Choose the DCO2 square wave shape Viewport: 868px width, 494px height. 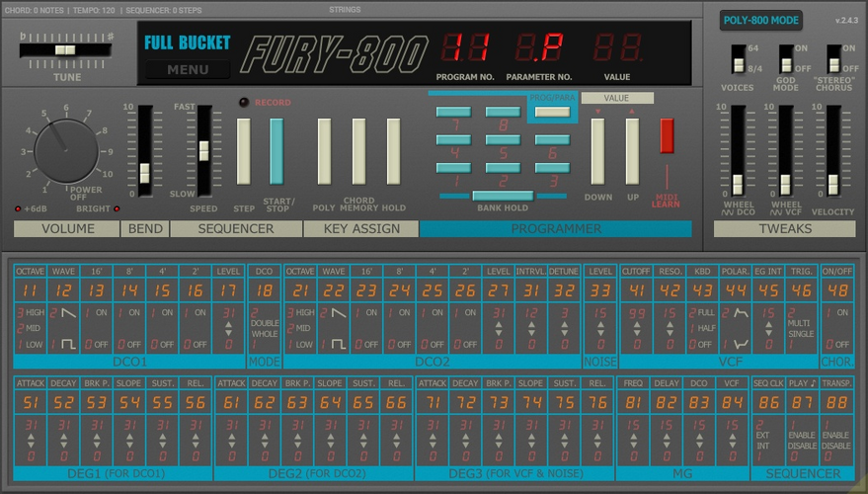tap(339, 345)
